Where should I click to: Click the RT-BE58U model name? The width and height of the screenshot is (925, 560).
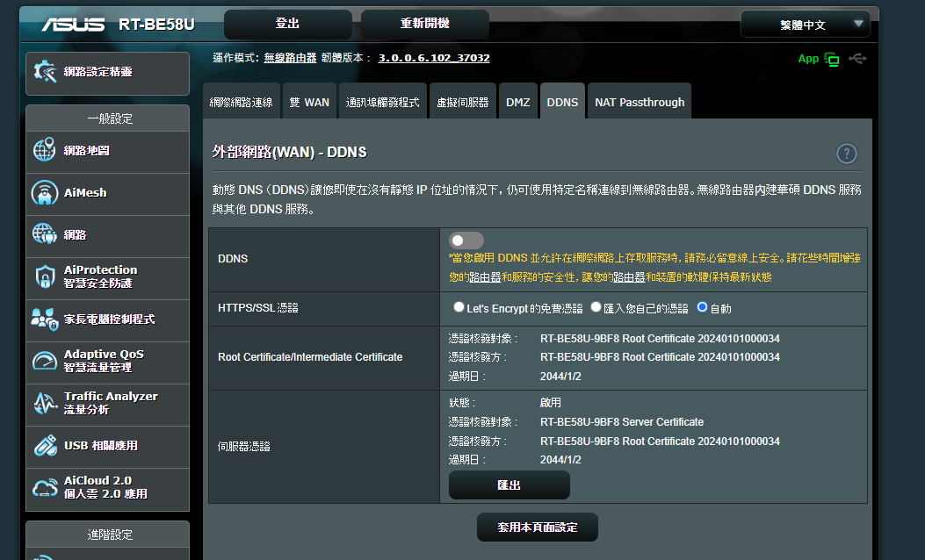[x=156, y=25]
